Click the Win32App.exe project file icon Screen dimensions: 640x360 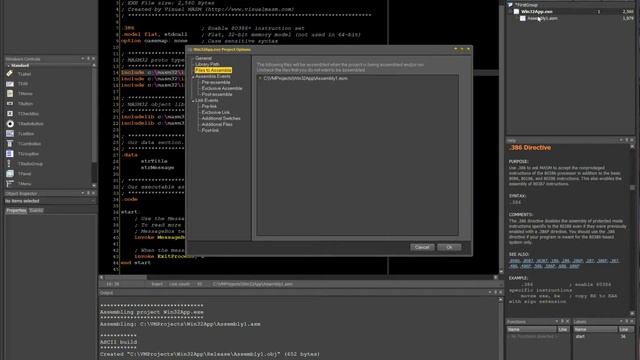click(516, 11)
